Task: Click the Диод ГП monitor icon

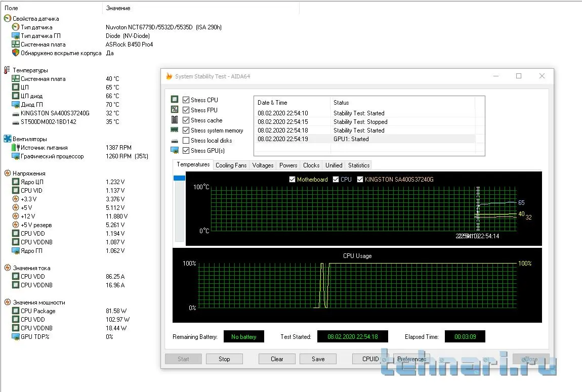Action: pyautogui.click(x=16, y=104)
